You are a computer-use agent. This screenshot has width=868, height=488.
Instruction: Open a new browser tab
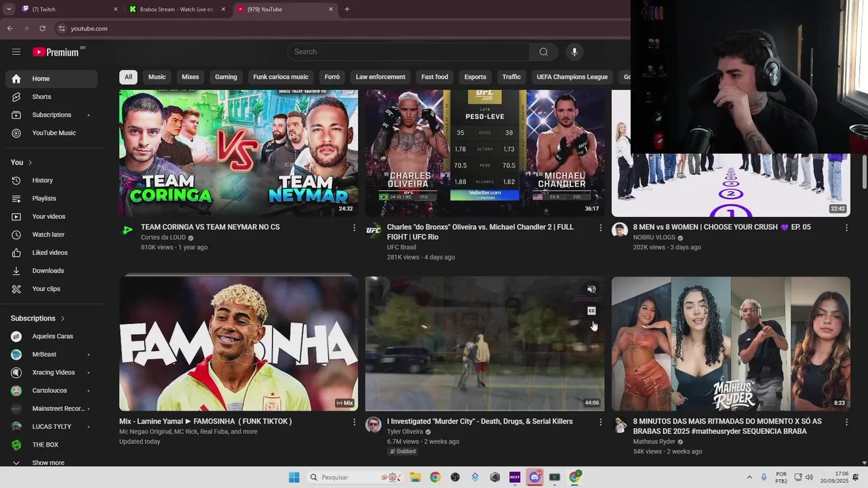347,9
